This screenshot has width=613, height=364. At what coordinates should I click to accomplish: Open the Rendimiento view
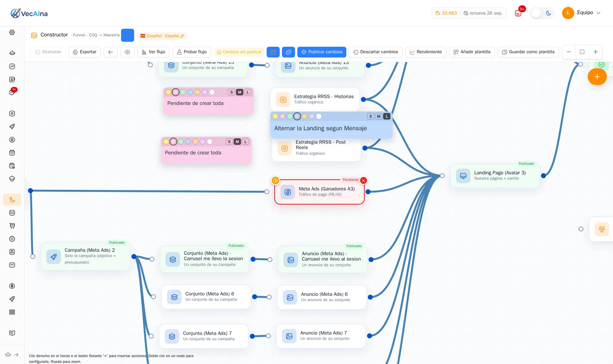(x=426, y=52)
